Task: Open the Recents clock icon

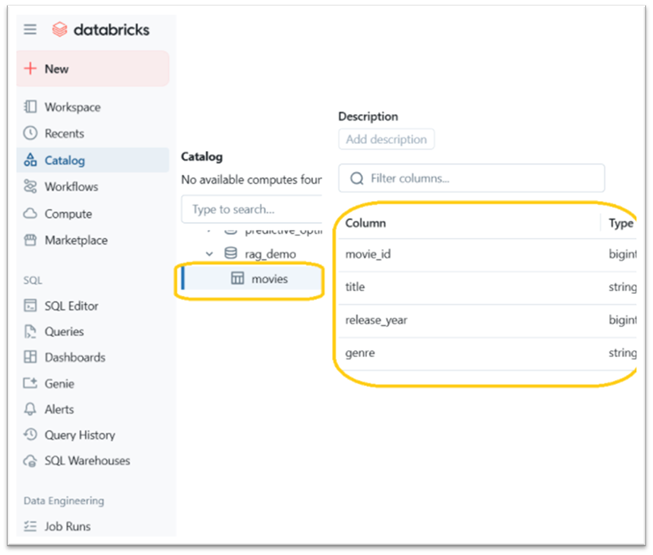Action: [x=30, y=133]
